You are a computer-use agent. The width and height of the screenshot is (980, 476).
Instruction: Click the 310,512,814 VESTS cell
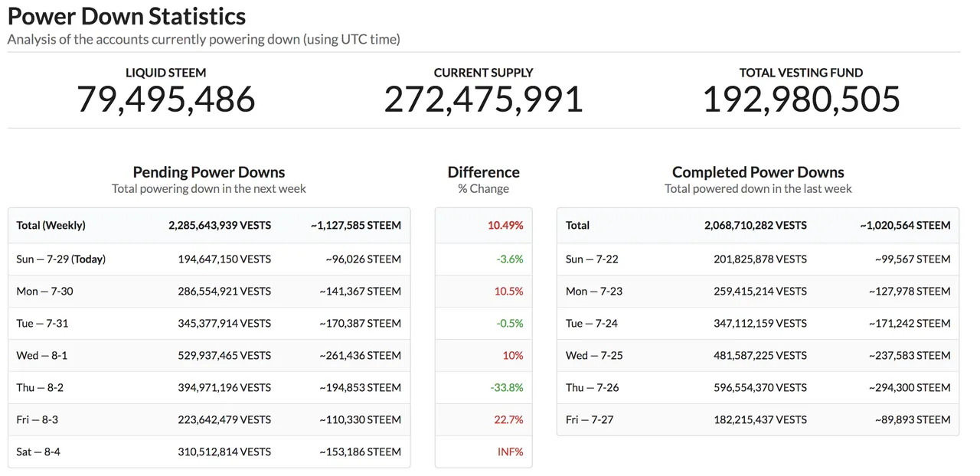[x=224, y=452]
